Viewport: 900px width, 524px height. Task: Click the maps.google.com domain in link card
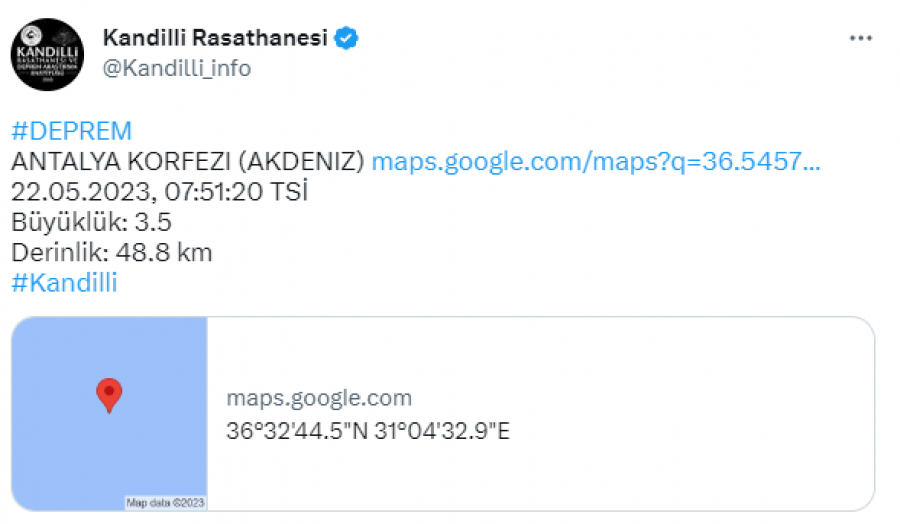[x=319, y=398]
